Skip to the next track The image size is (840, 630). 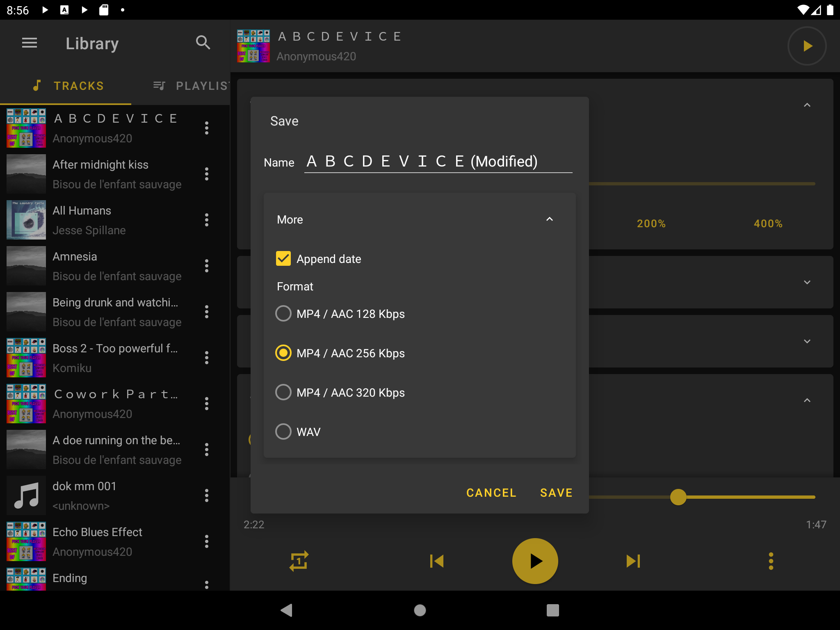click(x=633, y=561)
